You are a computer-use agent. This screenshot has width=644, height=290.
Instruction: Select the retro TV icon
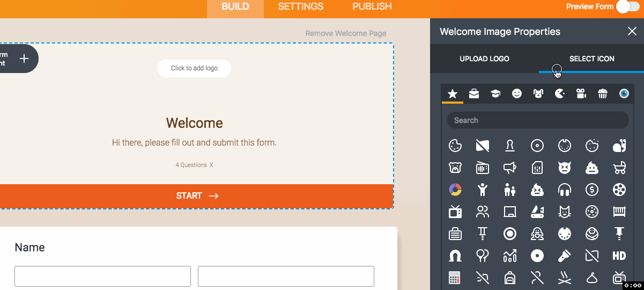(x=455, y=212)
